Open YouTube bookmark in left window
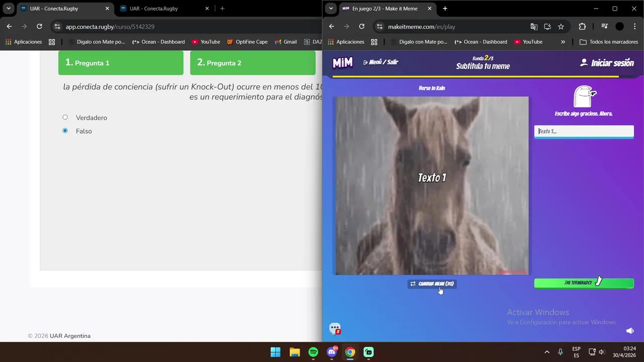This screenshot has width=644, height=362. click(206, 42)
